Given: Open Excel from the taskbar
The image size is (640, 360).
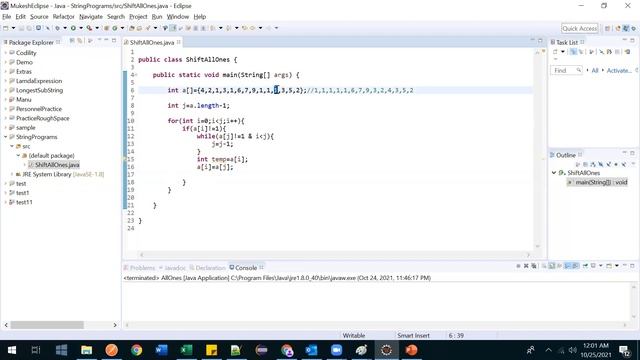Looking at the screenshot, I should [x=187, y=350].
